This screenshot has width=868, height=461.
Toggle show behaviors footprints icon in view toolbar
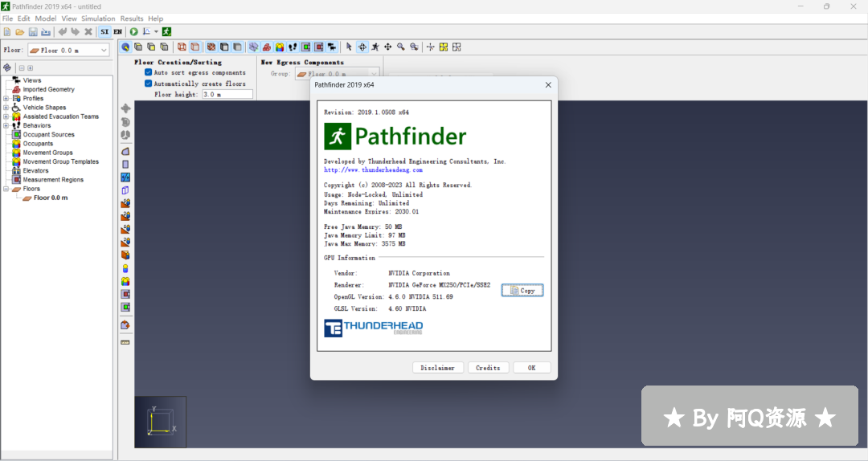[x=293, y=47]
